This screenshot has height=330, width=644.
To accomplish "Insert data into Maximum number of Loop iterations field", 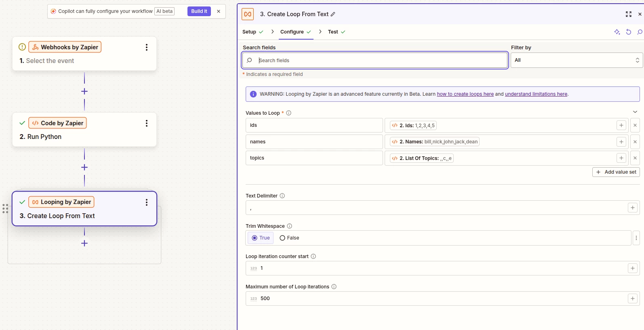I will click(x=633, y=298).
